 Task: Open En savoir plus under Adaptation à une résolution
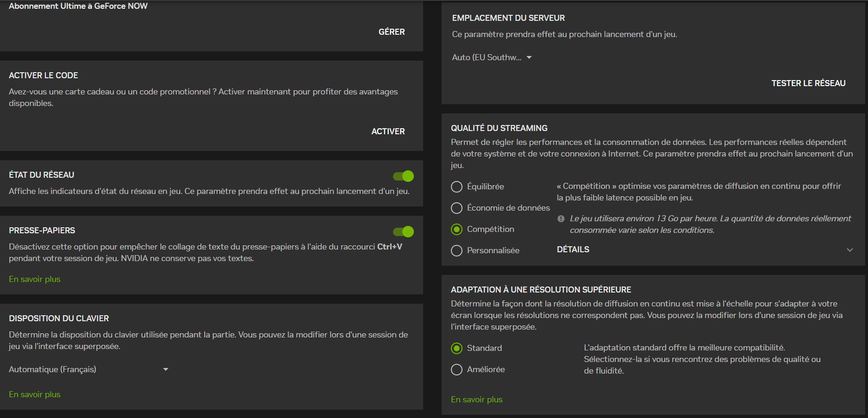coord(477,399)
